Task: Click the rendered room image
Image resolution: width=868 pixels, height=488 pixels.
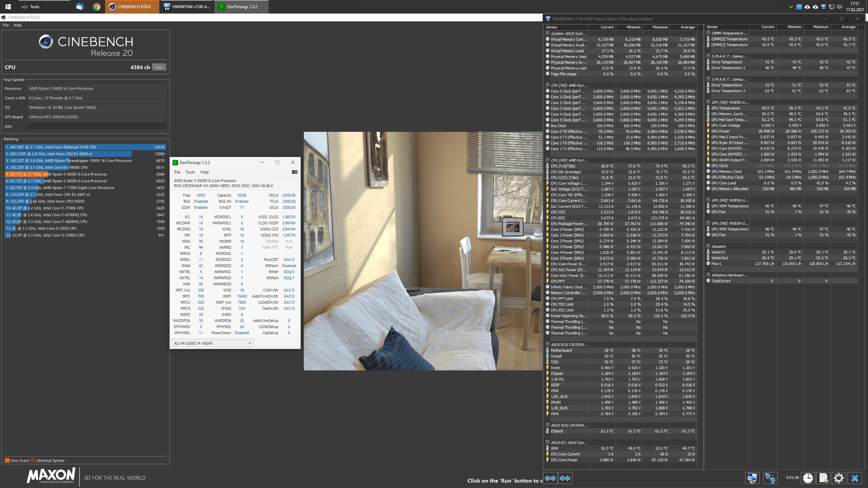Action: click(x=423, y=251)
